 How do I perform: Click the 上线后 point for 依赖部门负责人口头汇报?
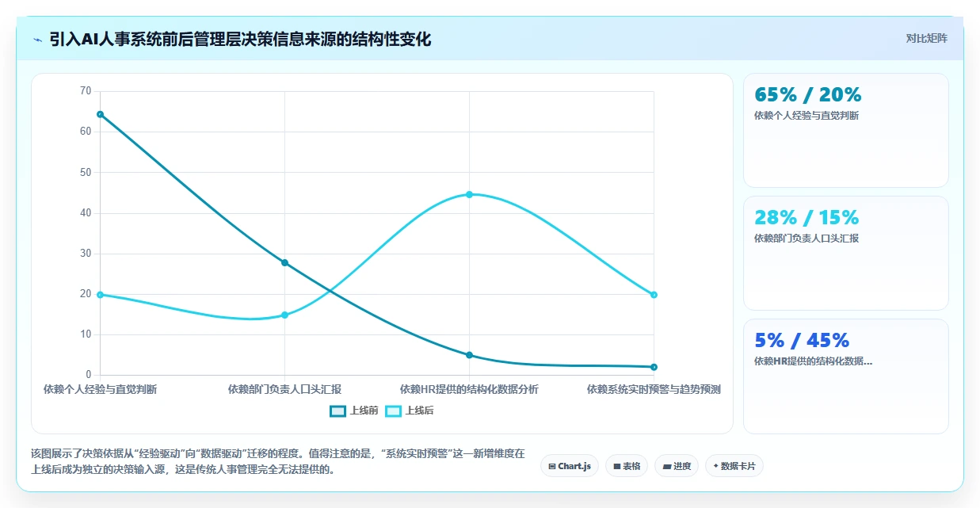click(284, 315)
